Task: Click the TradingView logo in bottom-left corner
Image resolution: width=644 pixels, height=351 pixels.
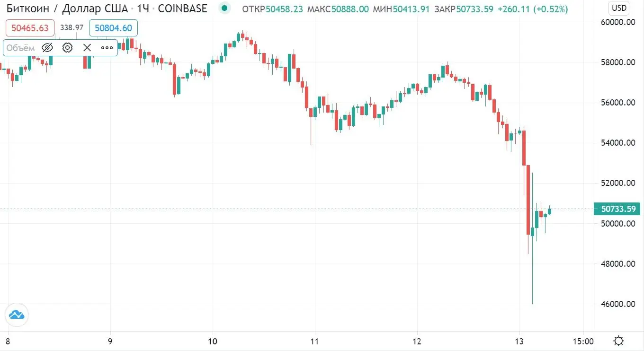Action: (17, 314)
